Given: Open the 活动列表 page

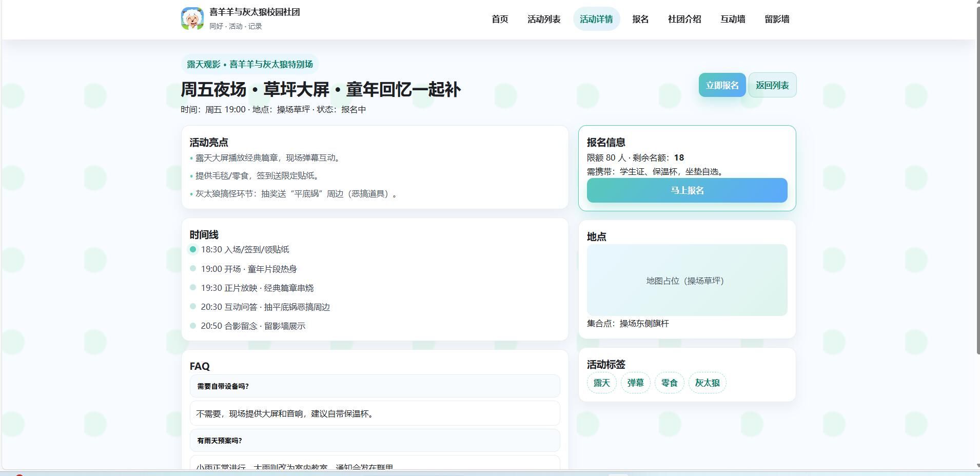Looking at the screenshot, I should point(545,19).
